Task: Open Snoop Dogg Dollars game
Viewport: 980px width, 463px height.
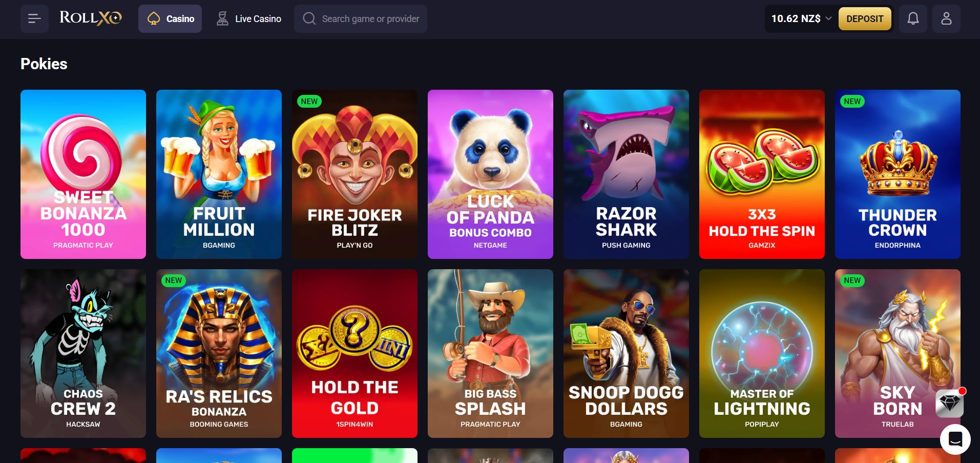Action: point(626,353)
